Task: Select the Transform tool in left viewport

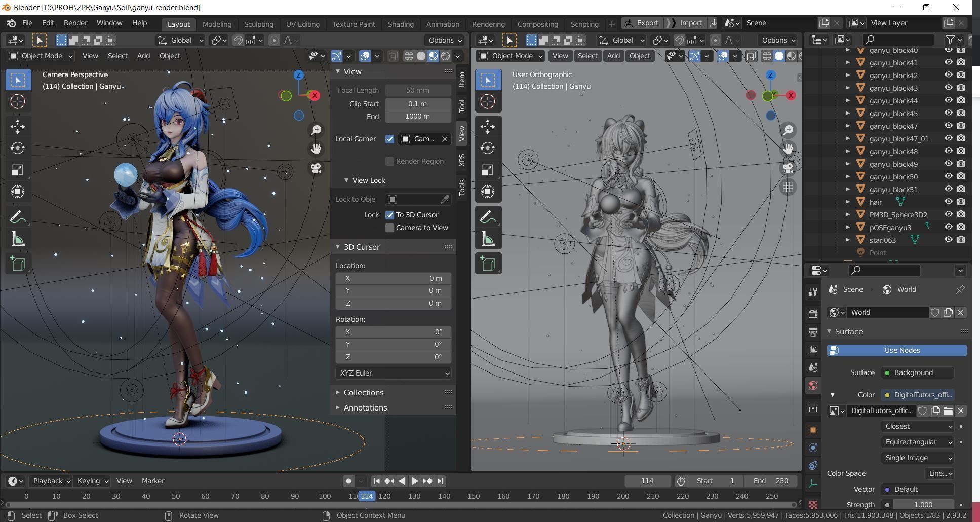Action: pos(18,192)
